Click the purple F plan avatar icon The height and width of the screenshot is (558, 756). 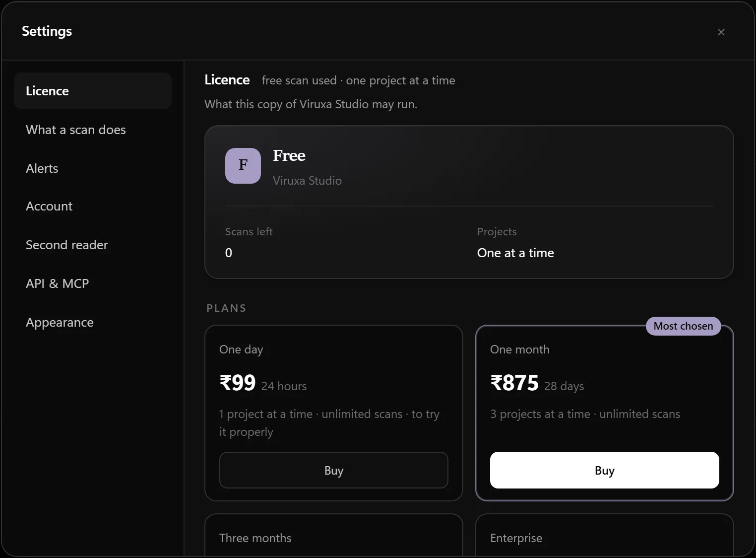coord(243,166)
